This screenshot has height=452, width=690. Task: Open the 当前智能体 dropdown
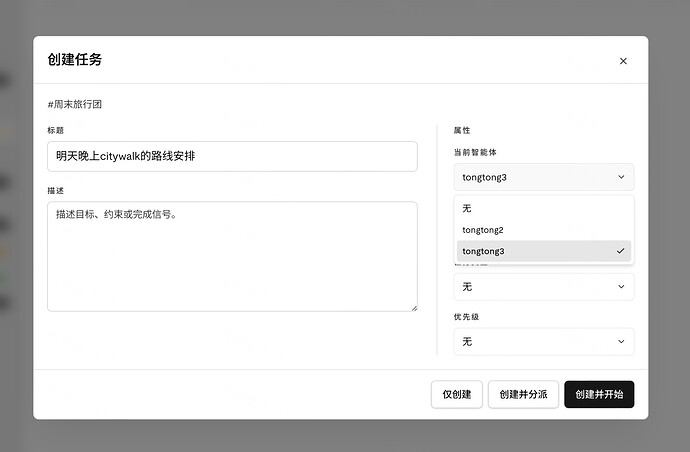[544, 177]
